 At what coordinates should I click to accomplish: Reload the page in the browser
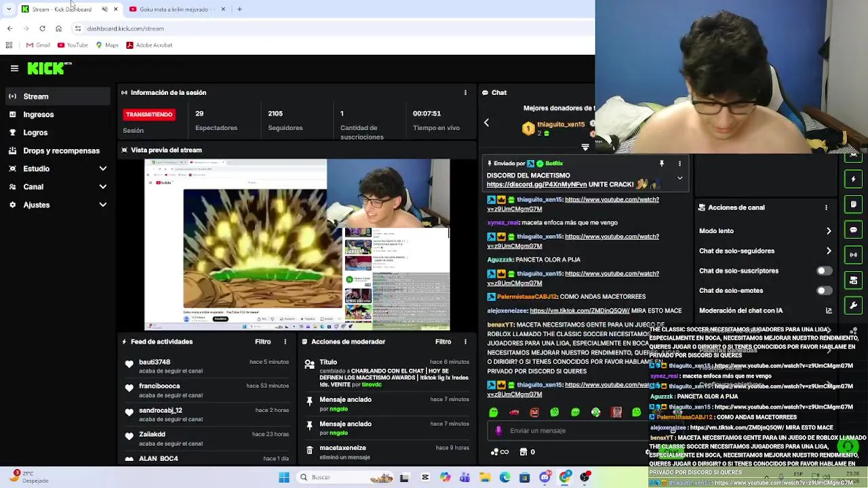42,28
